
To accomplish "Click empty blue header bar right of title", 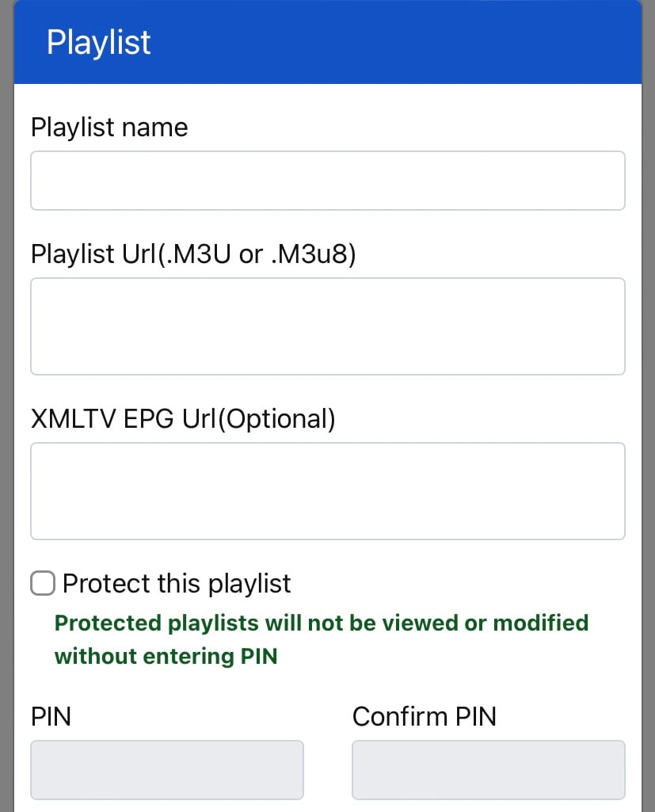I will [396, 42].
